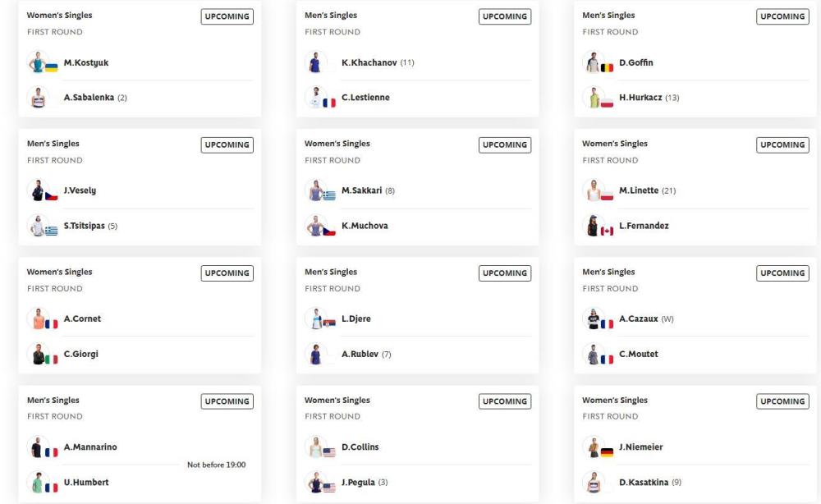The height and width of the screenshot is (504, 821).
Task: Click L.Fernandez's Canadian flag icon
Action: point(607,231)
